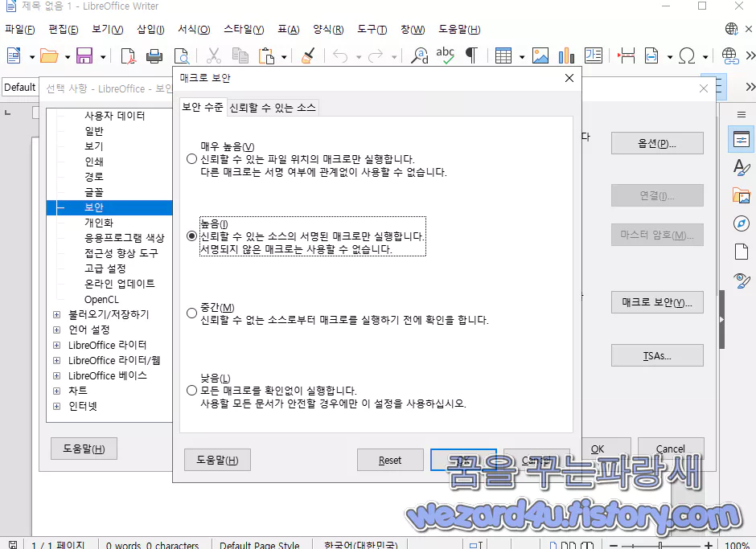Expand the 언어 설정 tree item

(55, 330)
